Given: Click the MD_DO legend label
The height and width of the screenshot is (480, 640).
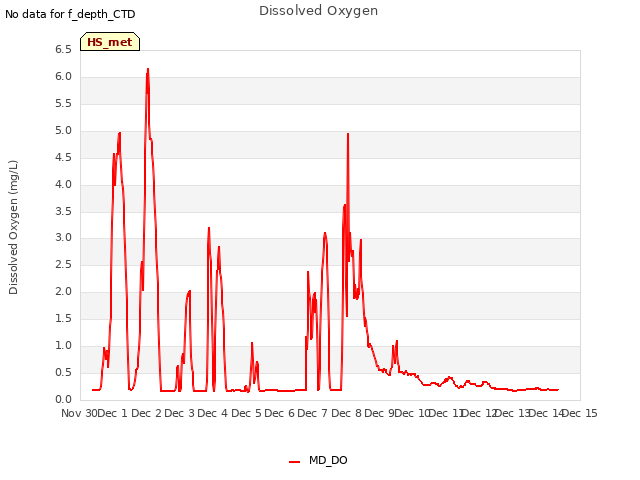Looking at the screenshot, I should coord(328,460).
